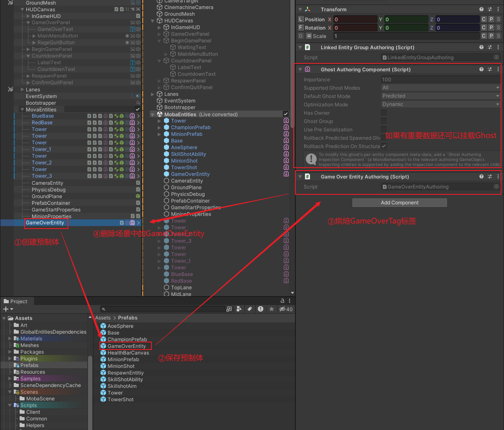This screenshot has height=430, width=504.
Task: Expand Materials folder in Project tree
Action: point(10,339)
